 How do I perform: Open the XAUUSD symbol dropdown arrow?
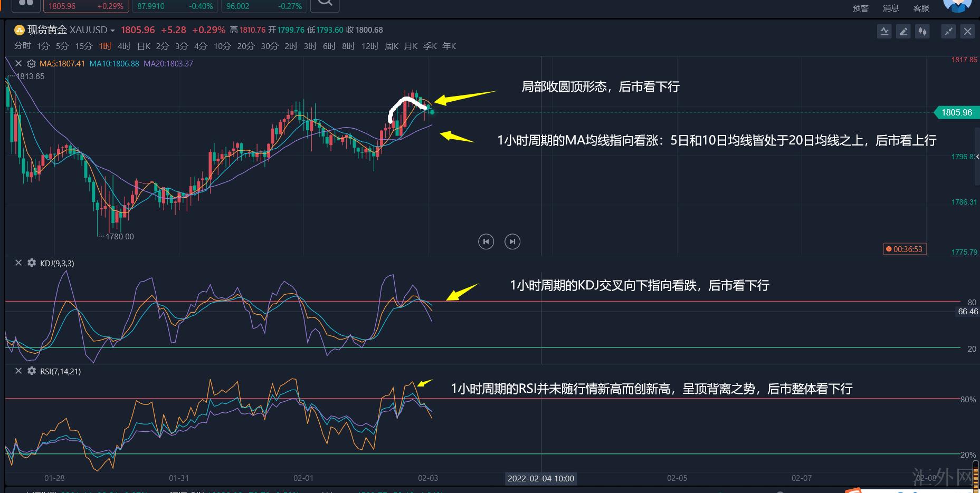pos(112,31)
